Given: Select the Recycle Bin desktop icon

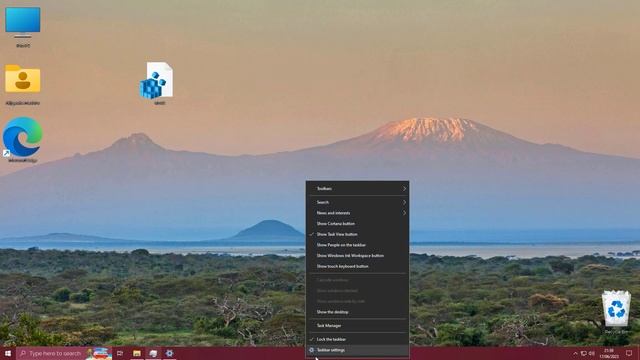Looking at the screenshot, I should tap(616, 312).
